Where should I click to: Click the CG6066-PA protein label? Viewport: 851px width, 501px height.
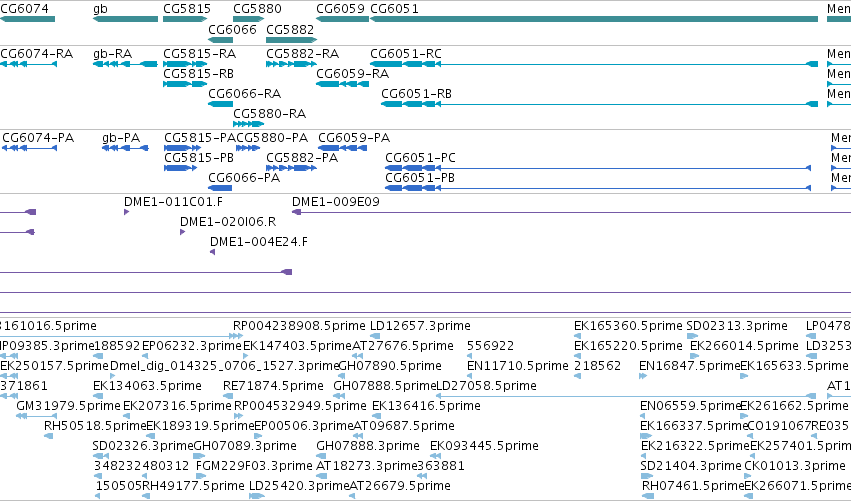coord(244,178)
